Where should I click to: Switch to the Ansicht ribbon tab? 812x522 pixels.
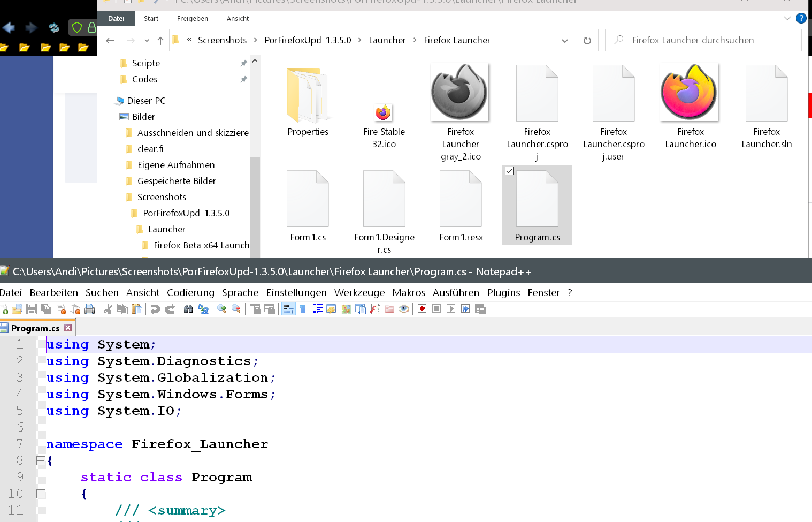click(238, 18)
